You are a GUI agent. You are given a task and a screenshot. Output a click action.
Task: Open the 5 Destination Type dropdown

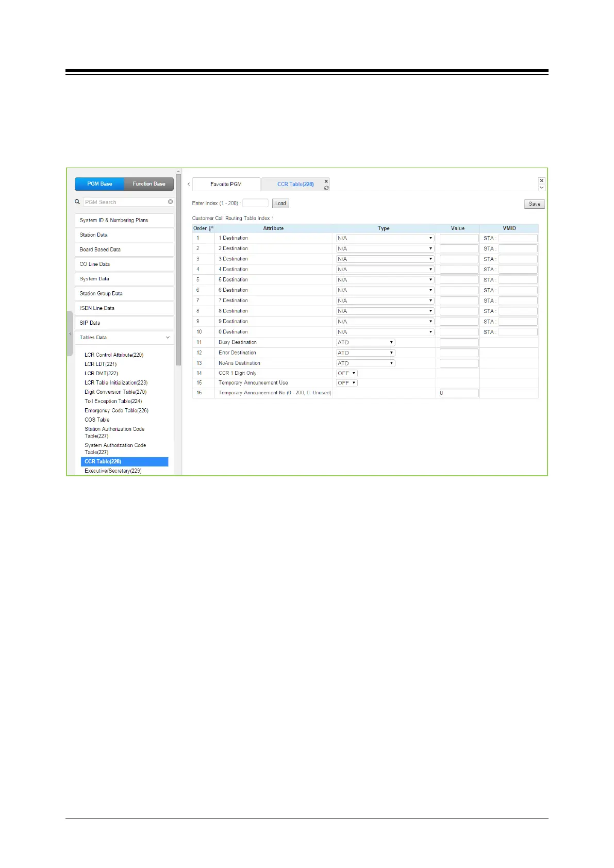point(385,280)
